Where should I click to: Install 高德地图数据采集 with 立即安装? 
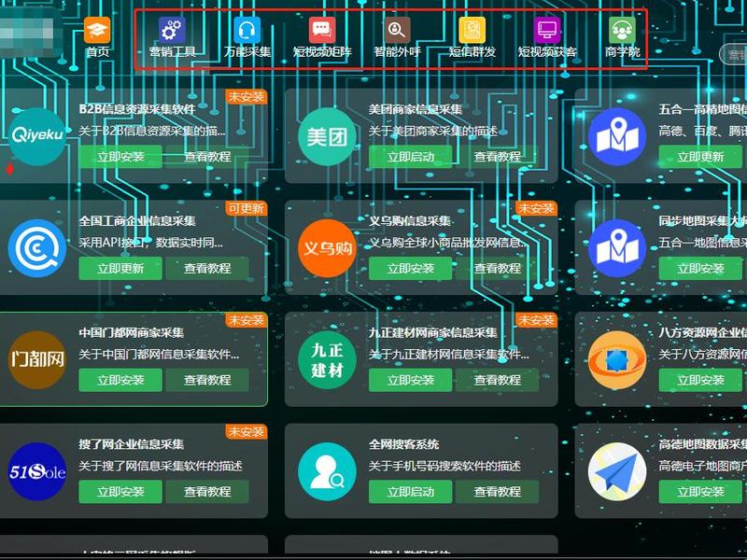tap(701, 492)
